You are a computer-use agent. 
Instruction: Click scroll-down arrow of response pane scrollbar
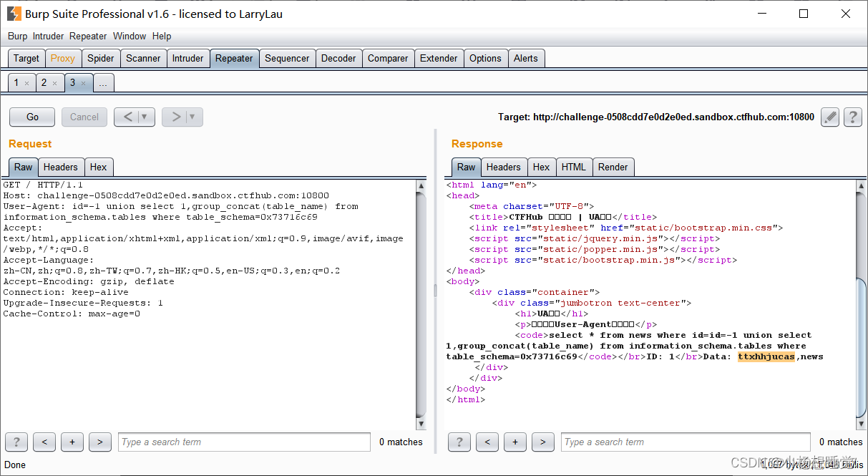(x=862, y=424)
